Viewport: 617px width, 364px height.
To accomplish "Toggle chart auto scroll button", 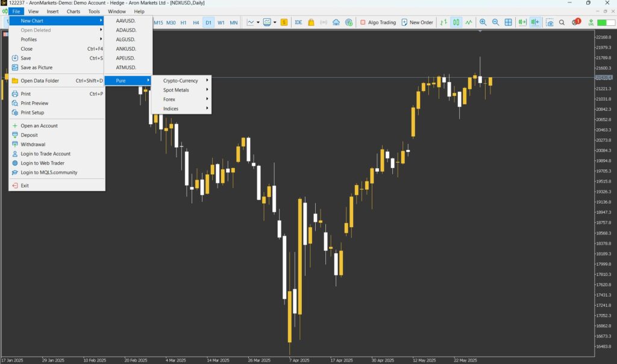I will [x=522, y=22].
